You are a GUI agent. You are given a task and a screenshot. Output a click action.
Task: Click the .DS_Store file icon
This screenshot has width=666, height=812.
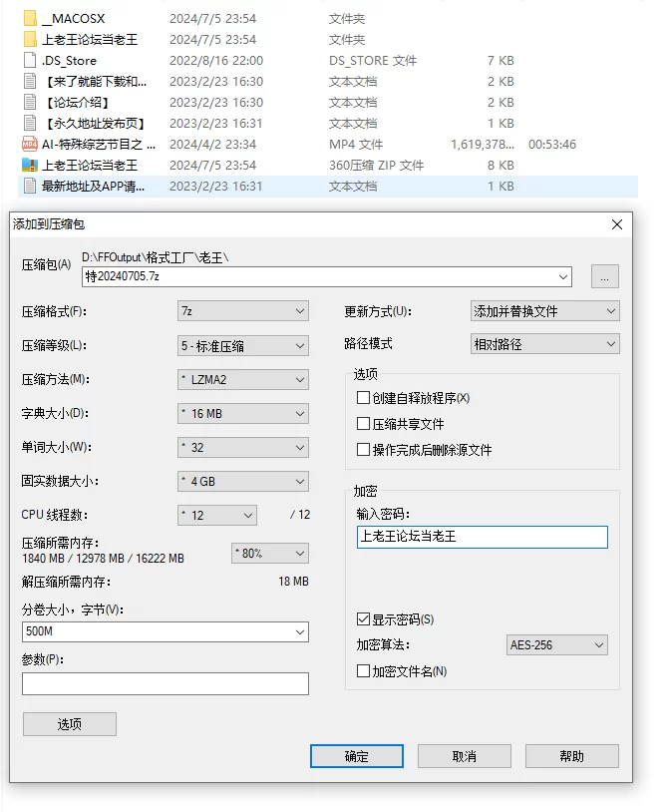[30, 60]
